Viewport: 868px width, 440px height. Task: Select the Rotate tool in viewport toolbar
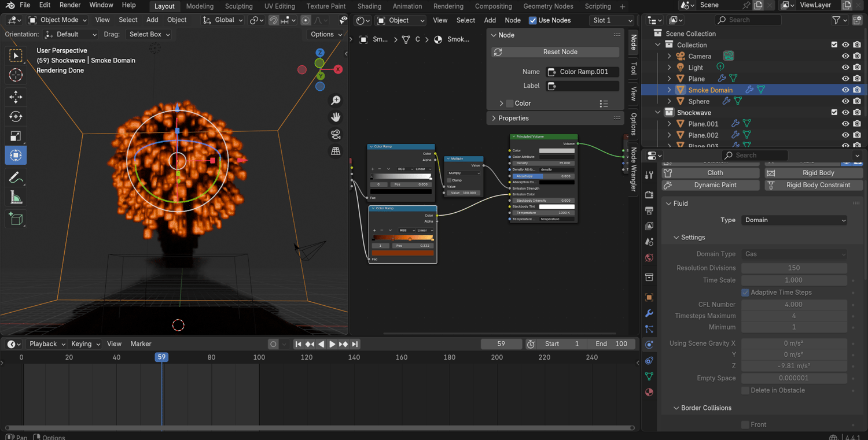(x=16, y=116)
